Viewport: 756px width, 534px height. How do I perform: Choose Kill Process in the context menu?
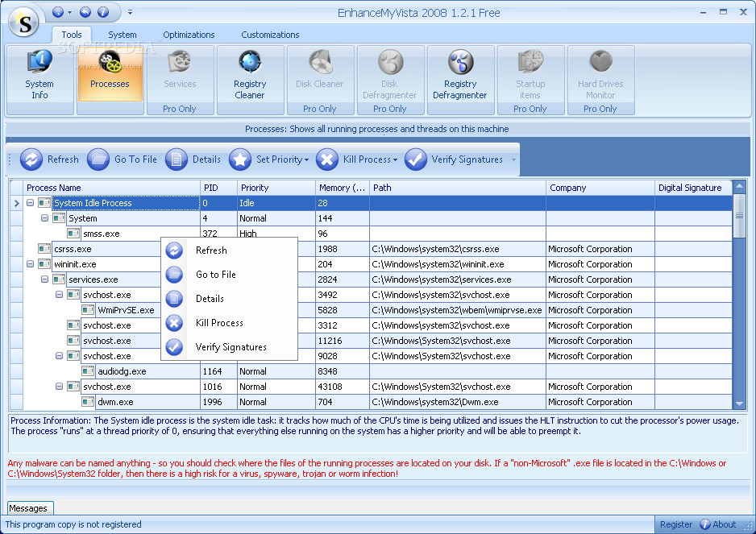(x=229, y=323)
